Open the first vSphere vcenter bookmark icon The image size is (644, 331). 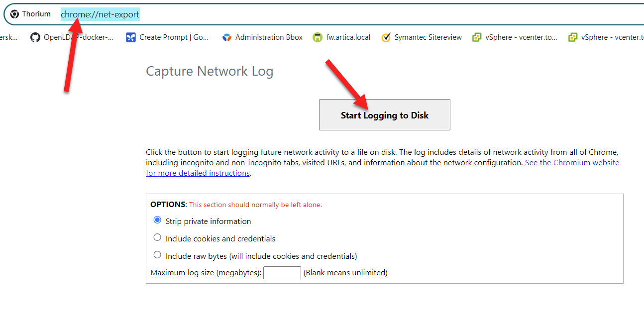click(477, 37)
